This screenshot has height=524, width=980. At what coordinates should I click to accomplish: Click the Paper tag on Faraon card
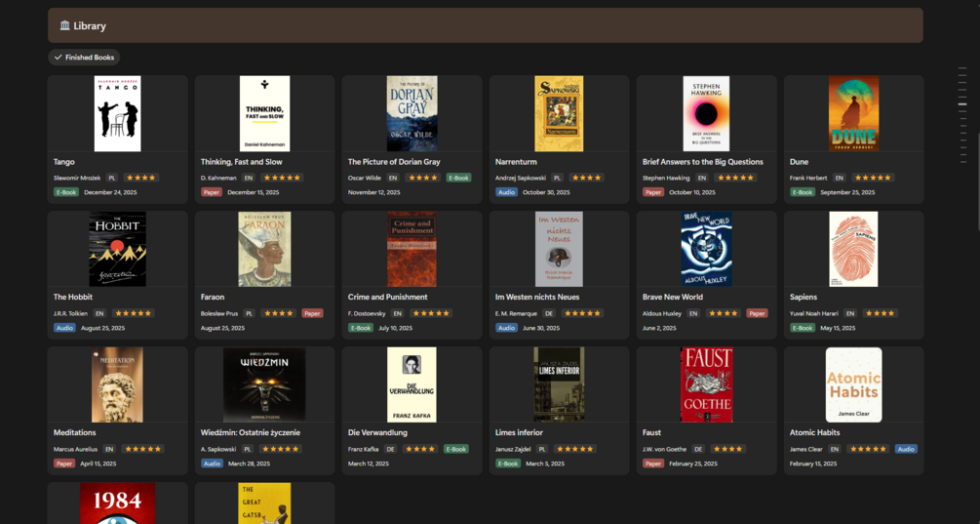pos(312,313)
